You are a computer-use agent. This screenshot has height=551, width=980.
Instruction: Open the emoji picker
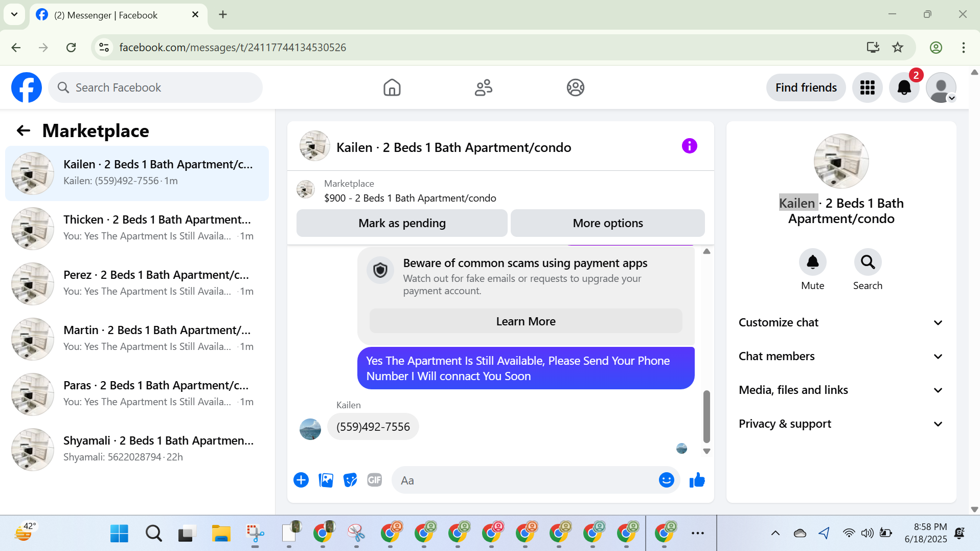coord(667,480)
